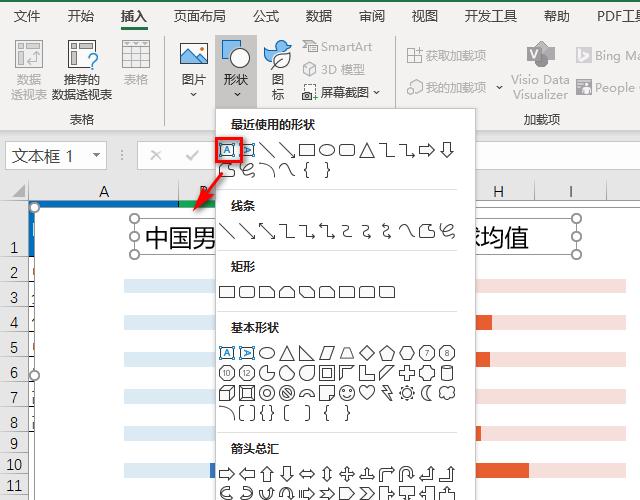Screen dimensions: 640x500
Task: Click 获取加载项 button
Action: (x=447, y=55)
